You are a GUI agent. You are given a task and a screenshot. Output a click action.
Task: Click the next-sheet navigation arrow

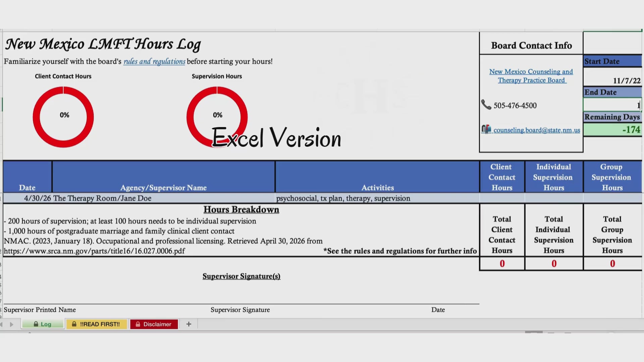tap(12, 324)
